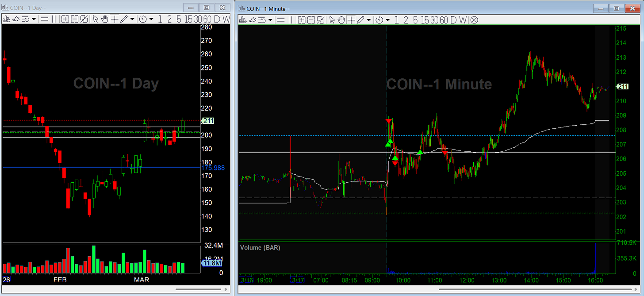Zoom out on the COIN 1 Day chart
Viewport: 644px width, 296px height.
[74, 19]
